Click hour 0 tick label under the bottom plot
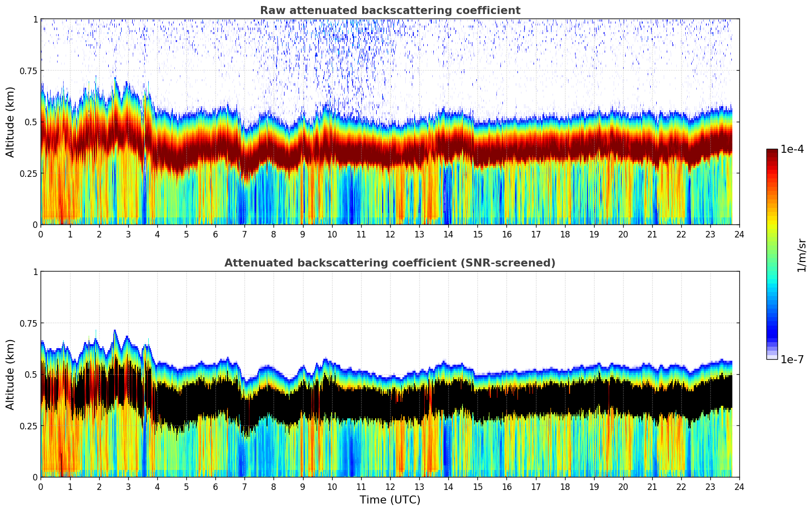 41,487
